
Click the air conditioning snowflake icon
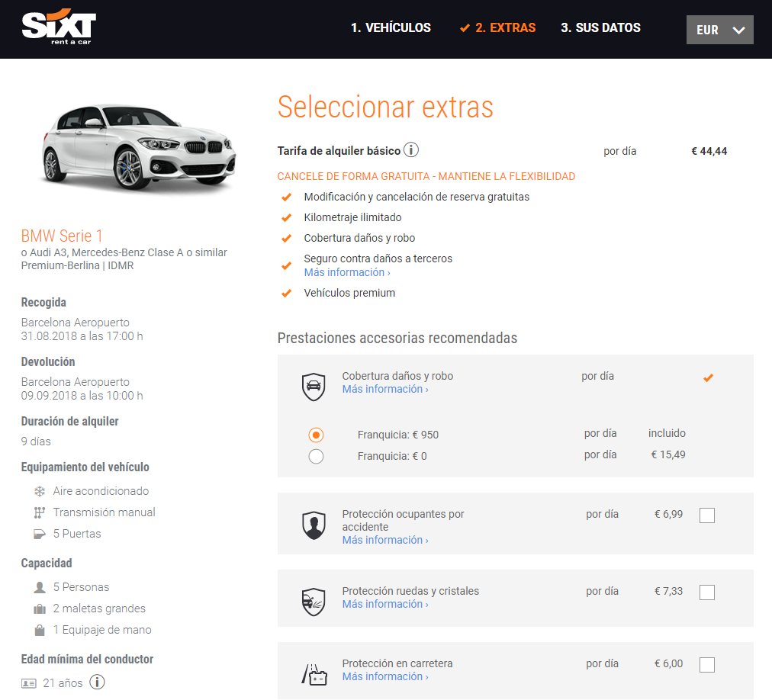point(40,491)
